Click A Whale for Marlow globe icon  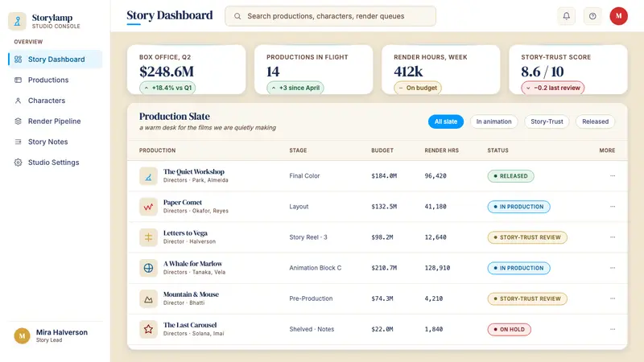tap(148, 268)
